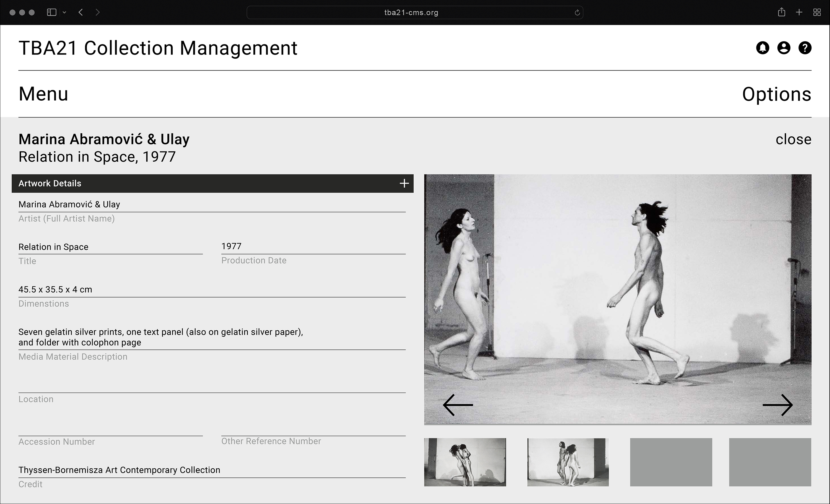This screenshot has width=830, height=504.
Task: Click the TBA21 Collection Management title
Action: (158, 48)
